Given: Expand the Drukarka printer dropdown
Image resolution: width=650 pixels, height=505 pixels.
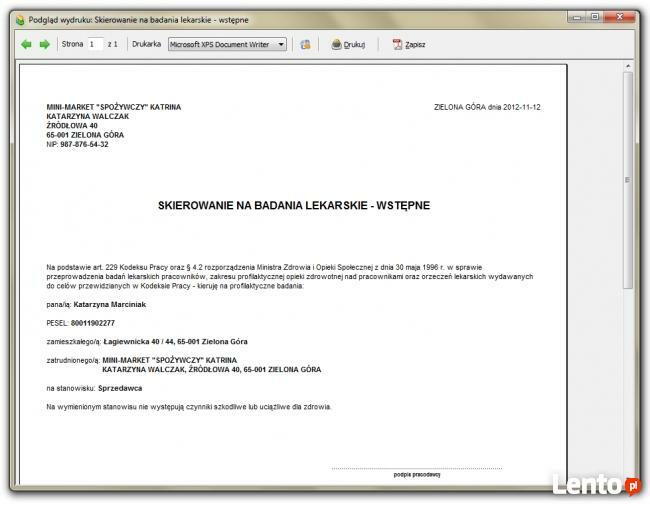Looking at the screenshot, I should tap(281, 44).
